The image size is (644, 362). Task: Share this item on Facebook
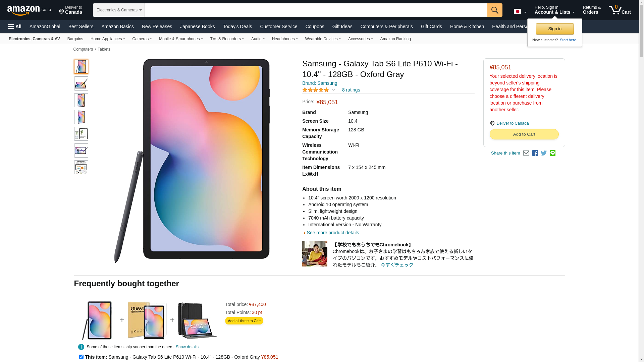(x=535, y=153)
